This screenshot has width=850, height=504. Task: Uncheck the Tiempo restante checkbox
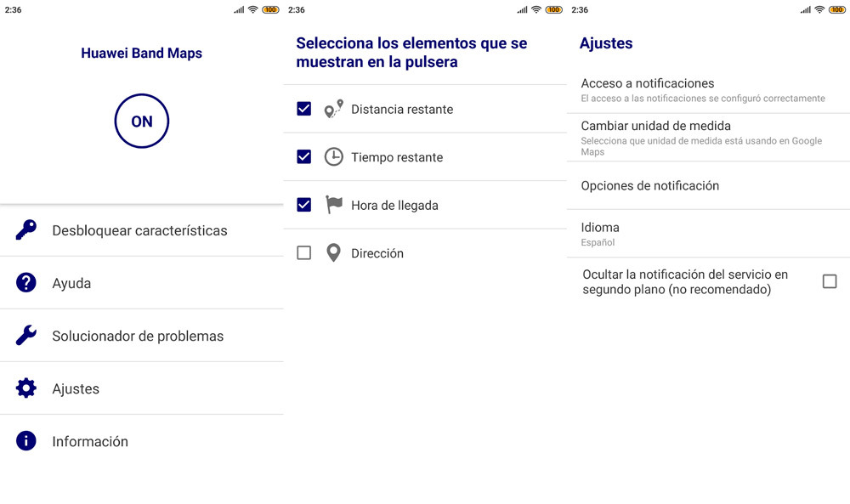(303, 157)
